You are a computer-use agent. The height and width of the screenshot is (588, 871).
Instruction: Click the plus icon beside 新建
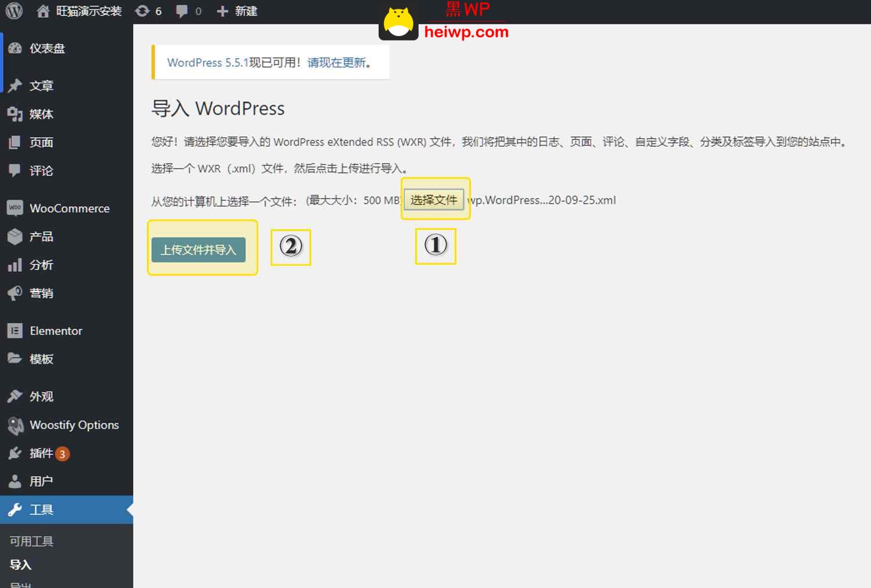[x=222, y=11]
